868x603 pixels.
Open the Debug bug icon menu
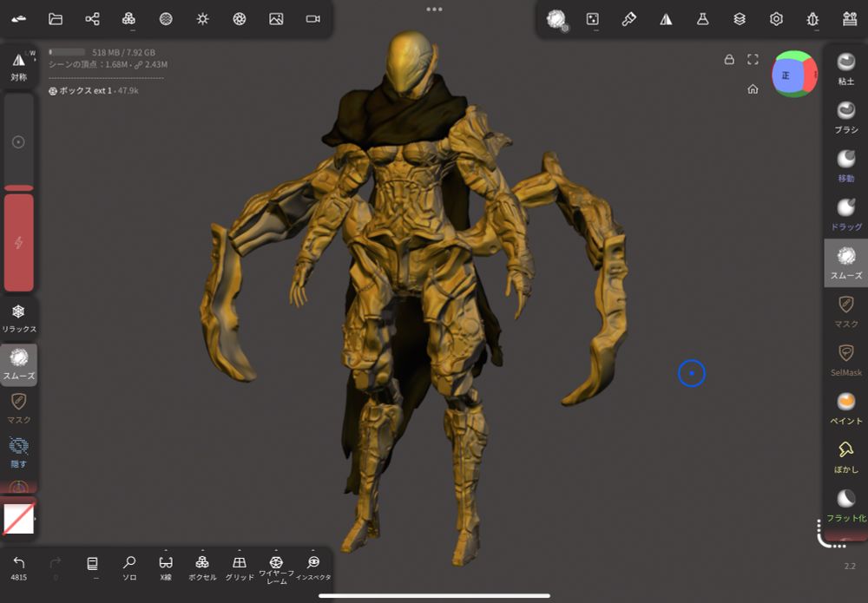click(x=812, y=19)
